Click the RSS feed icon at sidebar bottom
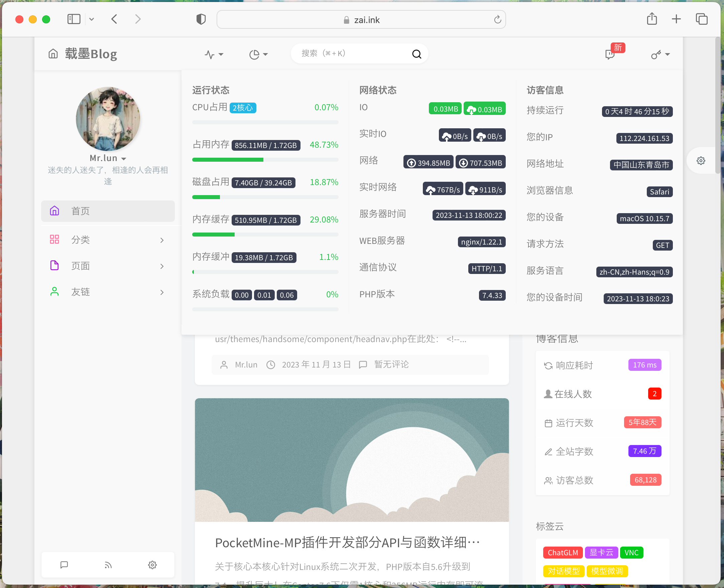The width and height of the screenshot is (724, 588). point(108,565)
